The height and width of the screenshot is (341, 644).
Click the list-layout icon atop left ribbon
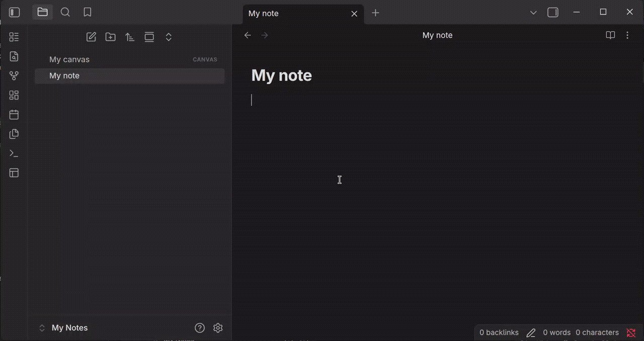[14, 37]
